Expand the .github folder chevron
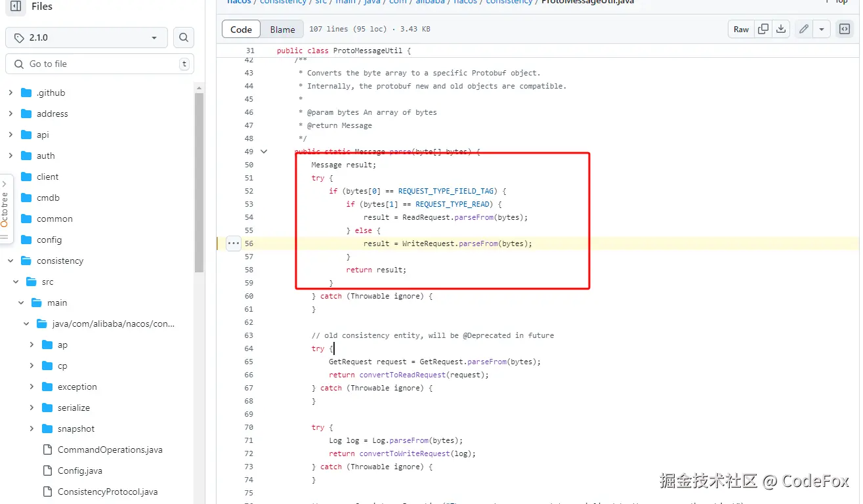 [x=11, y=93]
